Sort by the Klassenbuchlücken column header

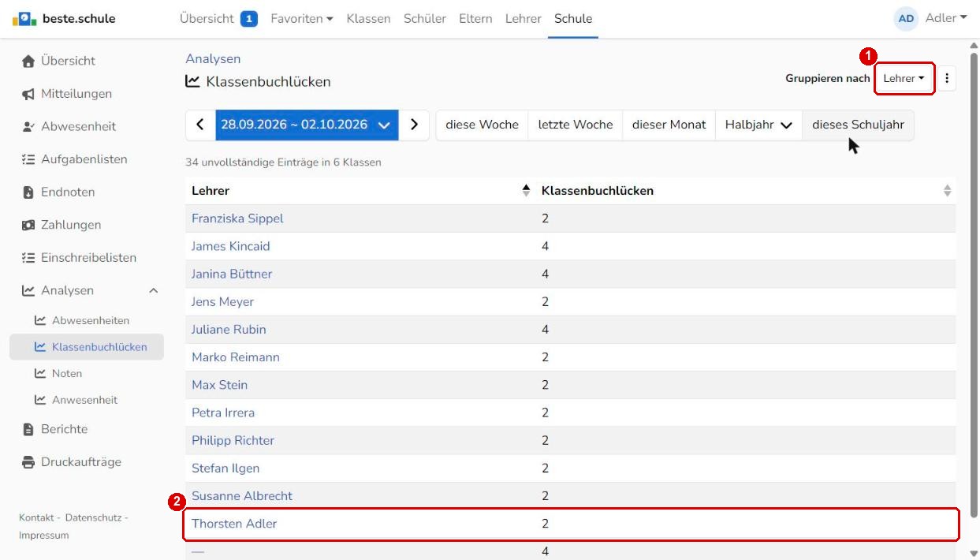[746, 191]
